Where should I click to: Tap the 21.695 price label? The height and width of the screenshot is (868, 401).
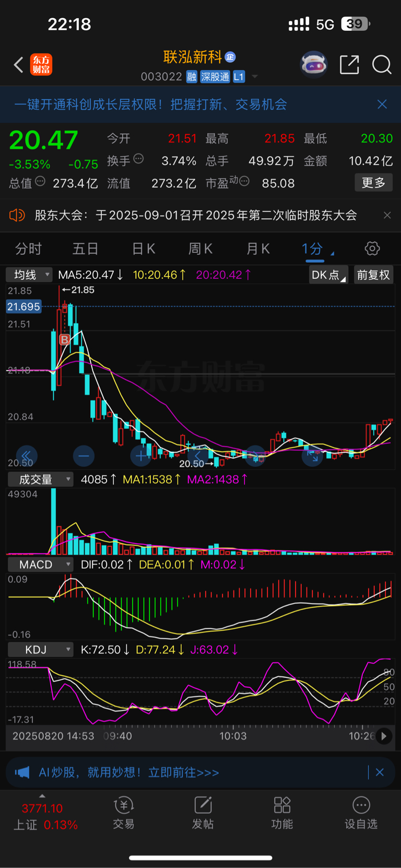pos(23,307)
